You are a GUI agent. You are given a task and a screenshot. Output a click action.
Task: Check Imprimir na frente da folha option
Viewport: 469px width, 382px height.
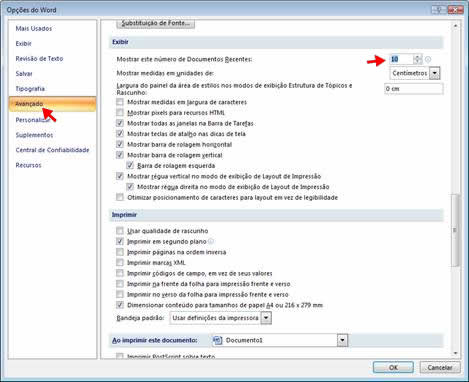[120, 284]
